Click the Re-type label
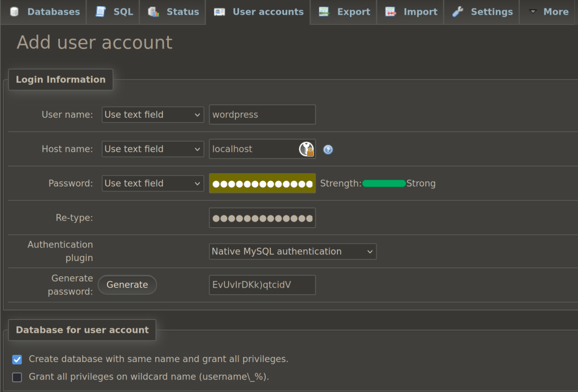Viewport: 578px width, 392px height. 74,218
